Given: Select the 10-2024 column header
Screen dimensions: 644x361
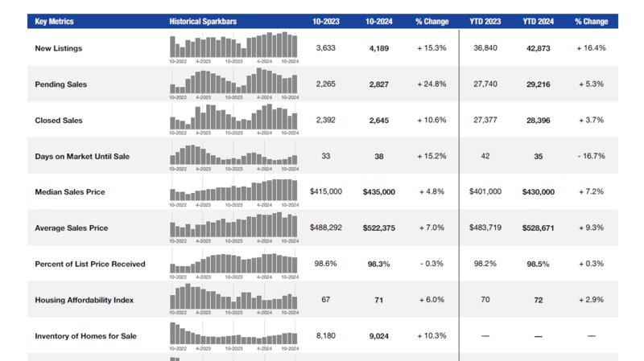Looking at the screenshot, I should tap(378, 21).
